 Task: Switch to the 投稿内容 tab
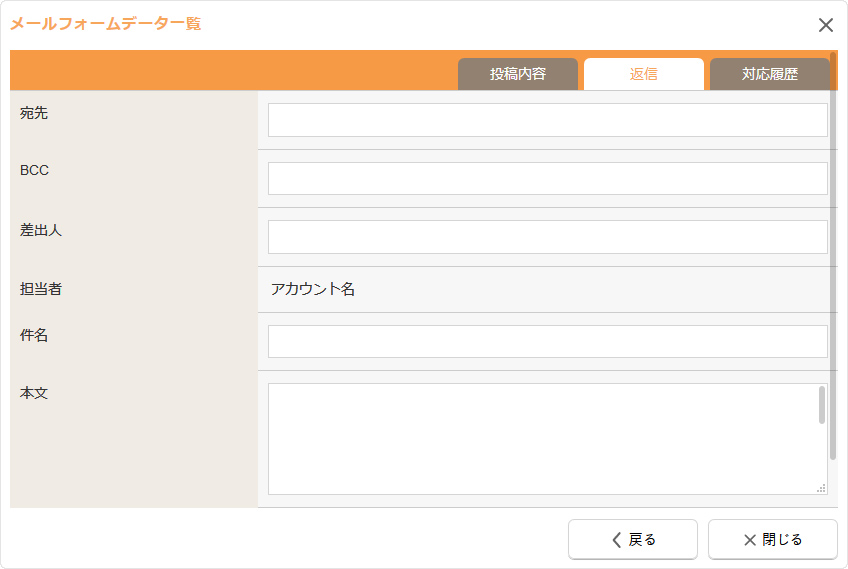pyautogui.click(x=518, y=74)
